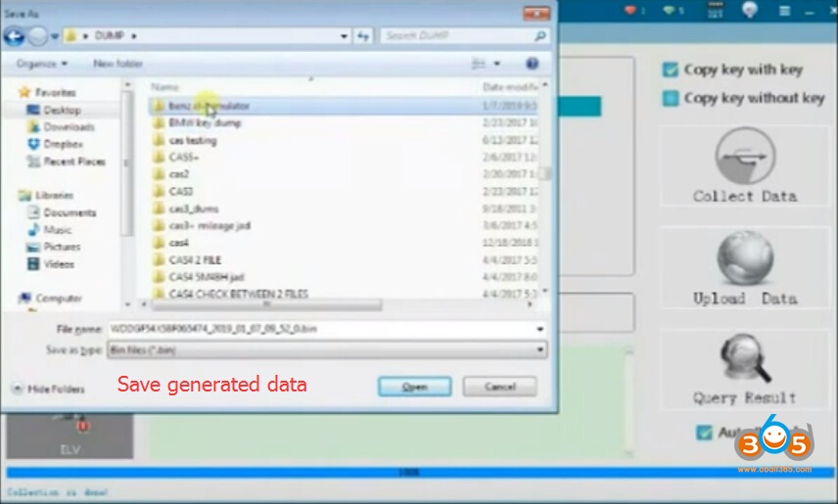The image size is (838, 504).
Task: Click the blue progress bar at bottom
Action: 420,473
